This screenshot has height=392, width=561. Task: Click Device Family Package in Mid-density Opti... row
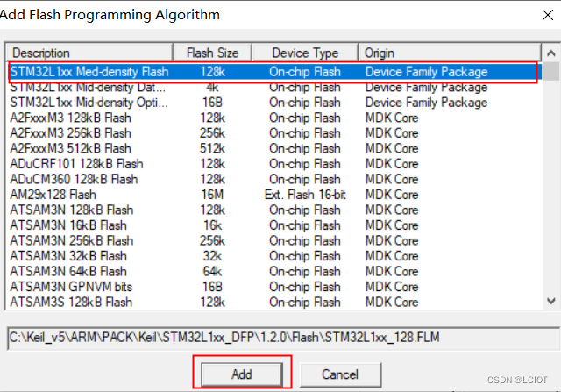pos(427,103)
